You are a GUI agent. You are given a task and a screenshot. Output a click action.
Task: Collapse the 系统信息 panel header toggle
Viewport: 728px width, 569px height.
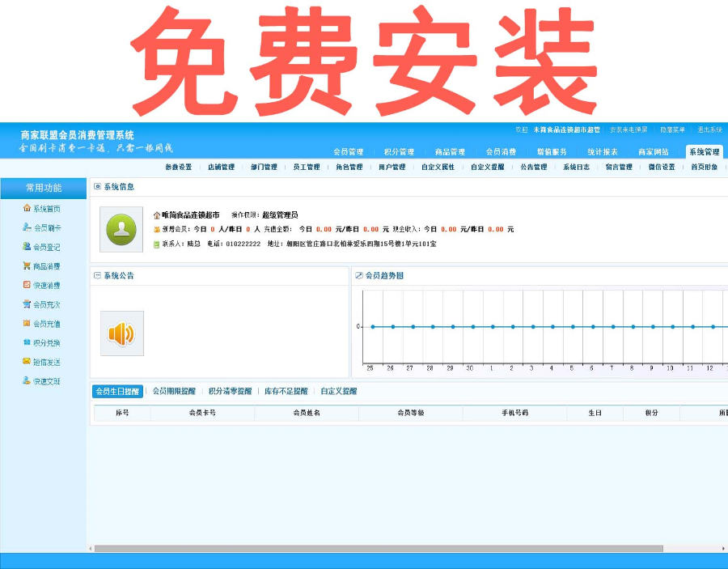click(x=97, y=188)
